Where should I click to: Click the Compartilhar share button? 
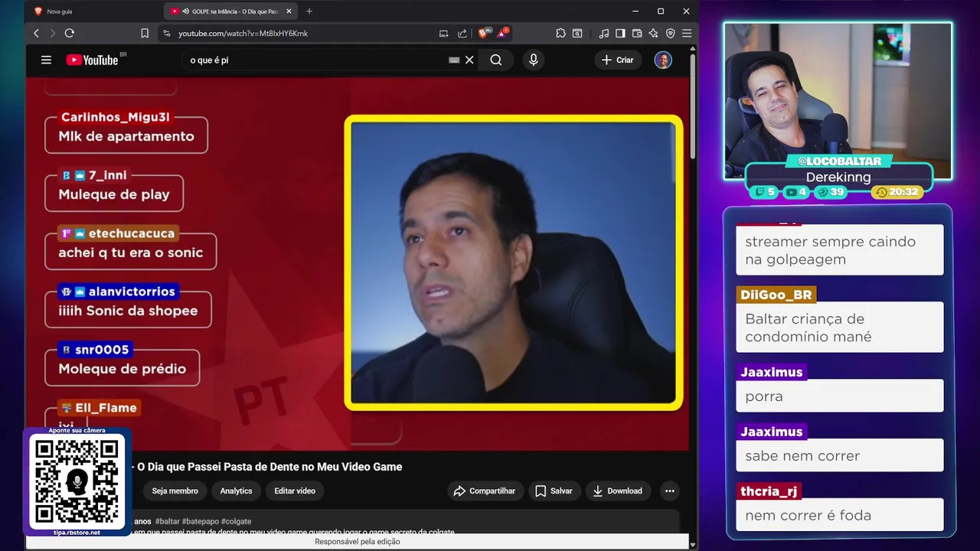484,491
